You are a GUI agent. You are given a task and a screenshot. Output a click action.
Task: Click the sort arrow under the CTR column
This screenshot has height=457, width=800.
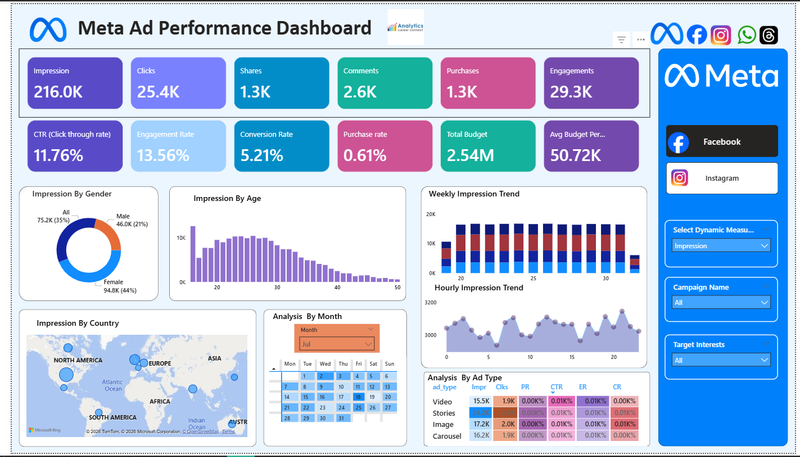(553, 393)
